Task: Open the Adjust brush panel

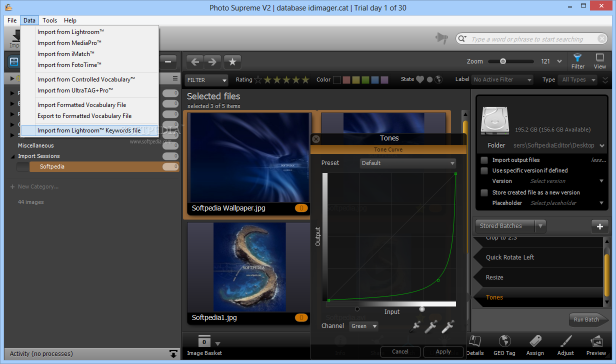Action: coord(566,345)
